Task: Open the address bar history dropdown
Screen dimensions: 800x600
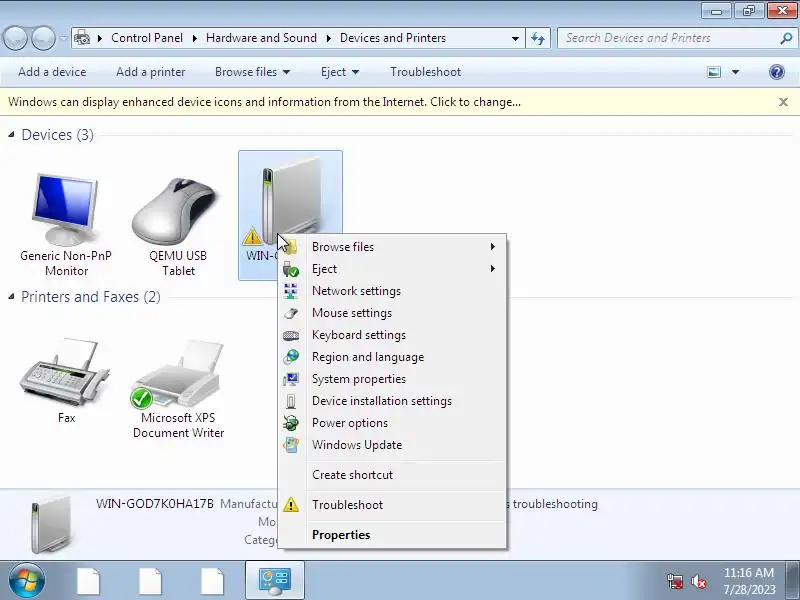Action: [x=515, y=38]
